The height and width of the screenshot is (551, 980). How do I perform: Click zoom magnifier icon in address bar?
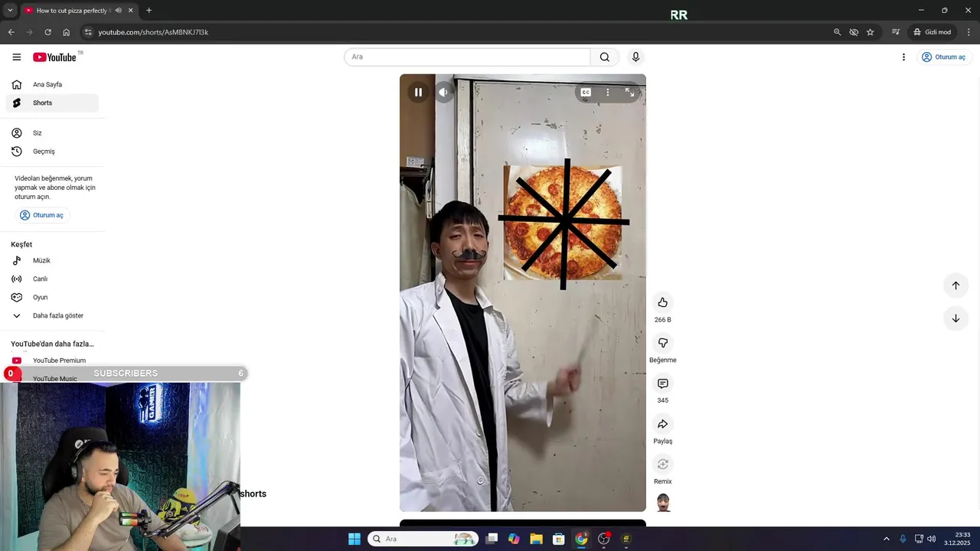[x=837, y=32]
